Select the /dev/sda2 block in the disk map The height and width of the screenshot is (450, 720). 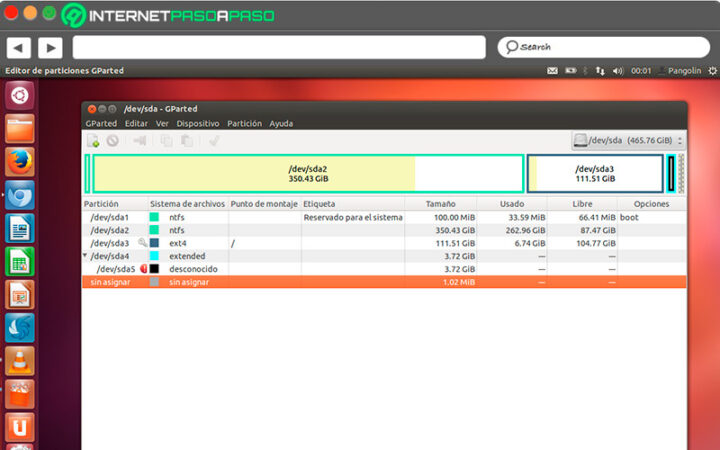307,173
